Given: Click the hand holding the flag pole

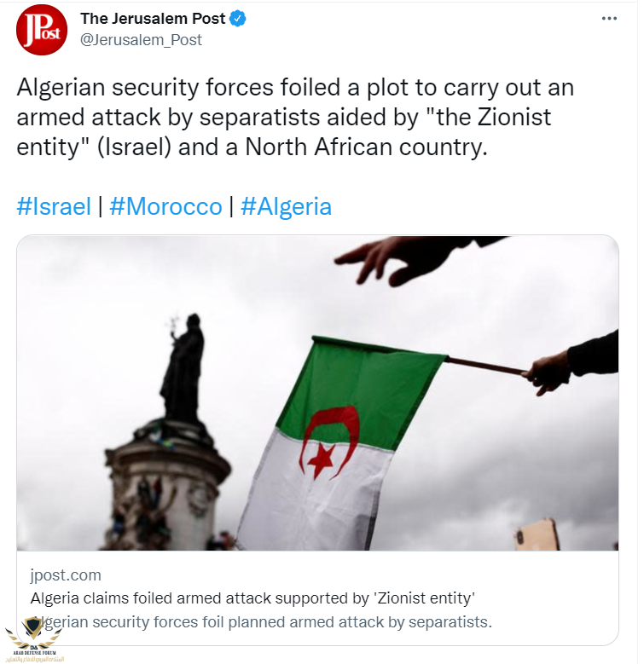Looking at the screenshot, I should [x=550, y=371].
